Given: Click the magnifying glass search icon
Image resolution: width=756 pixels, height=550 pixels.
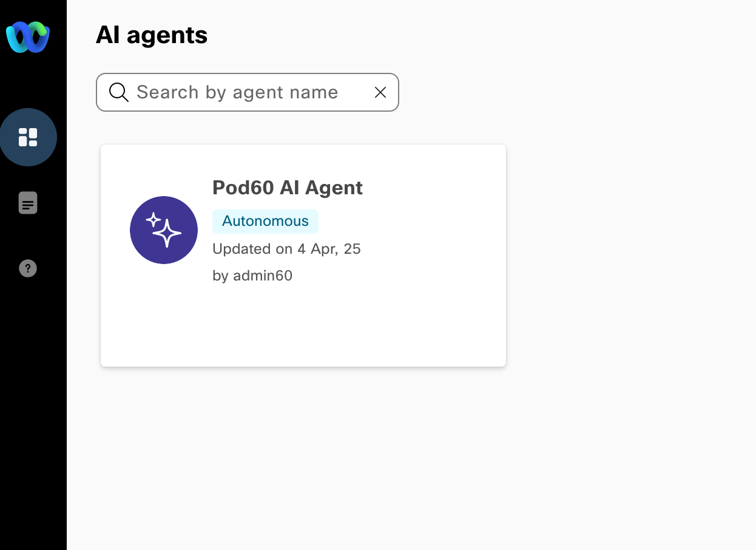Looking at the screenshot, I should point(118,92).
